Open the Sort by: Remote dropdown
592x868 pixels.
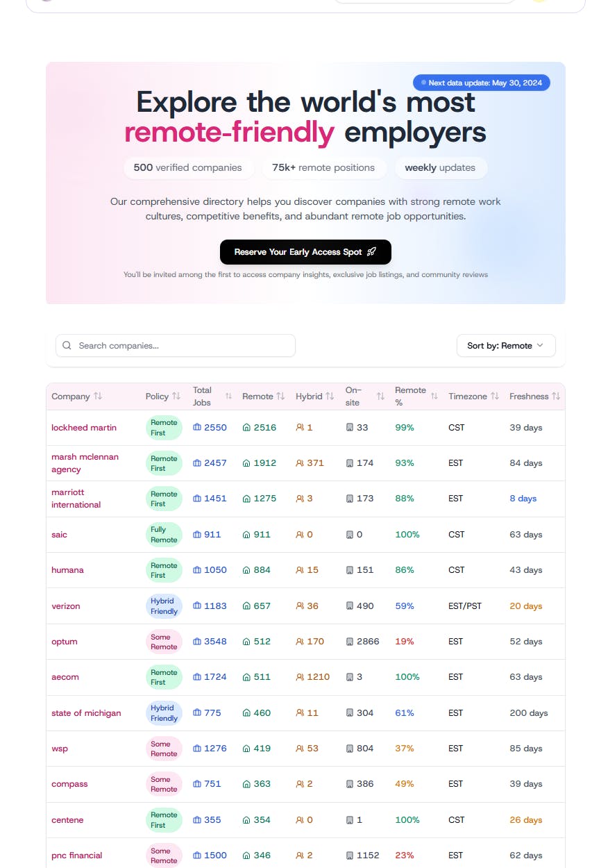[x=506, y=346]
